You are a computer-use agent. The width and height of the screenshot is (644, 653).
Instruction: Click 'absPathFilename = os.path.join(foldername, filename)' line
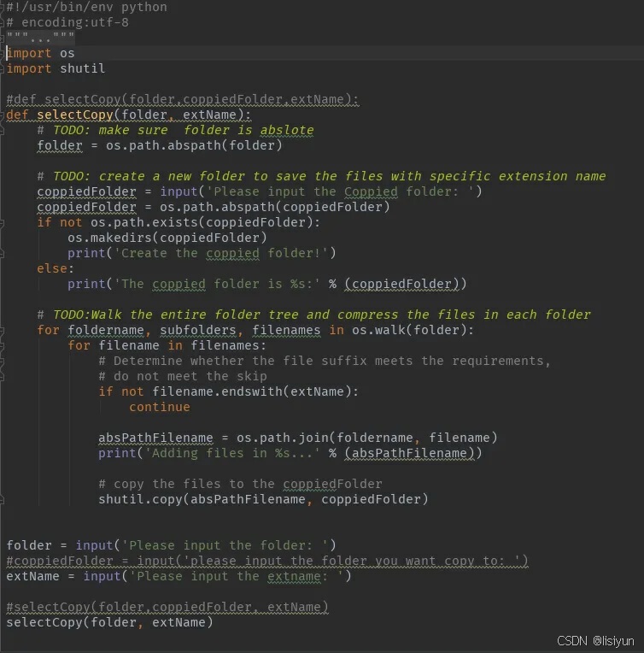tap(297, 438)
